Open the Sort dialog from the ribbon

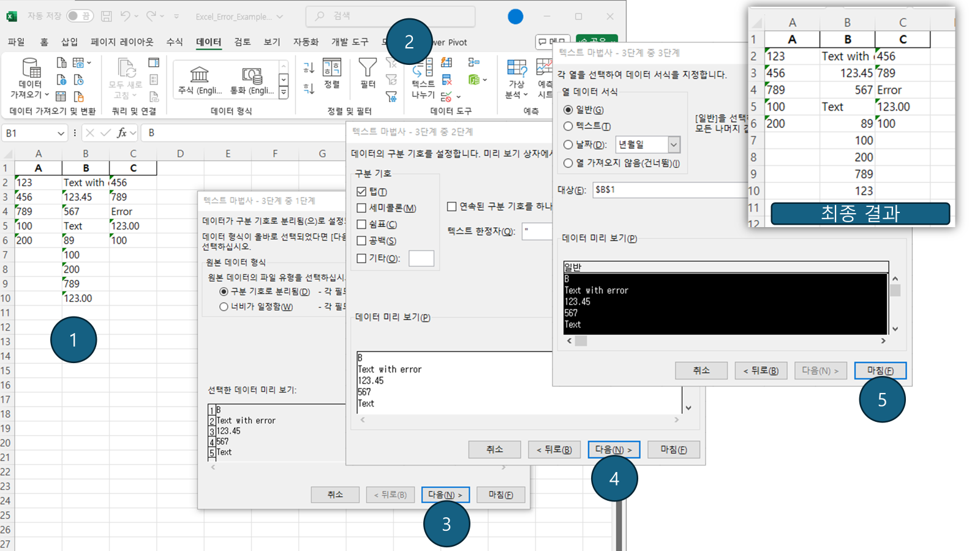pyautogui.click(x=332, y=80)
